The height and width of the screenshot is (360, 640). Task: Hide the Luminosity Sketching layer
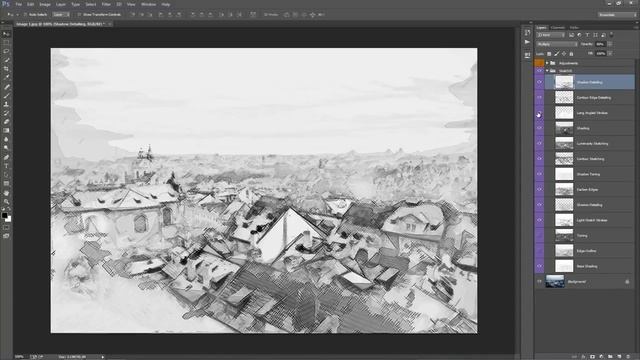tap(539, 144)
